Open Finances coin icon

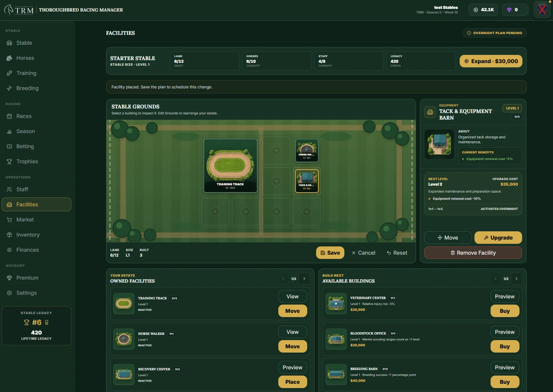click(x=10, y=250)
